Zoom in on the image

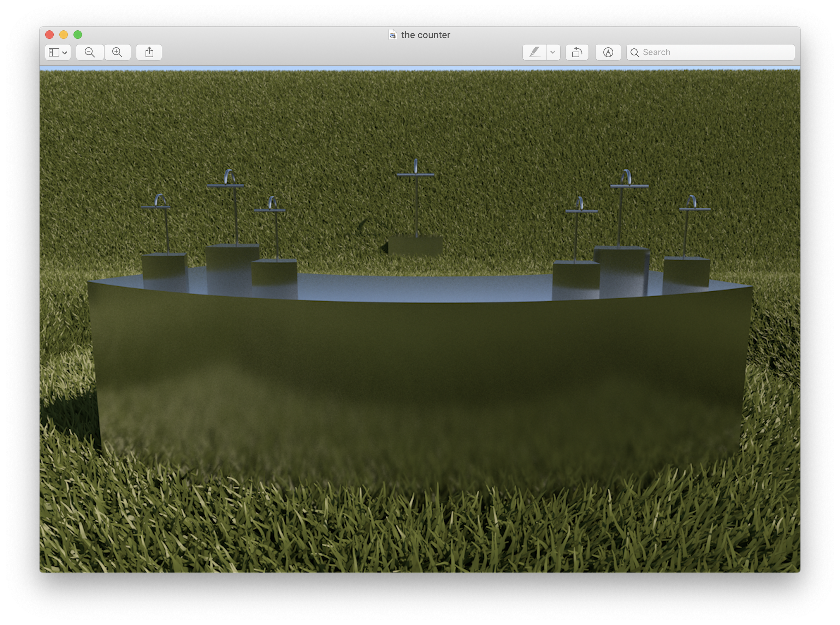[118, 52]
